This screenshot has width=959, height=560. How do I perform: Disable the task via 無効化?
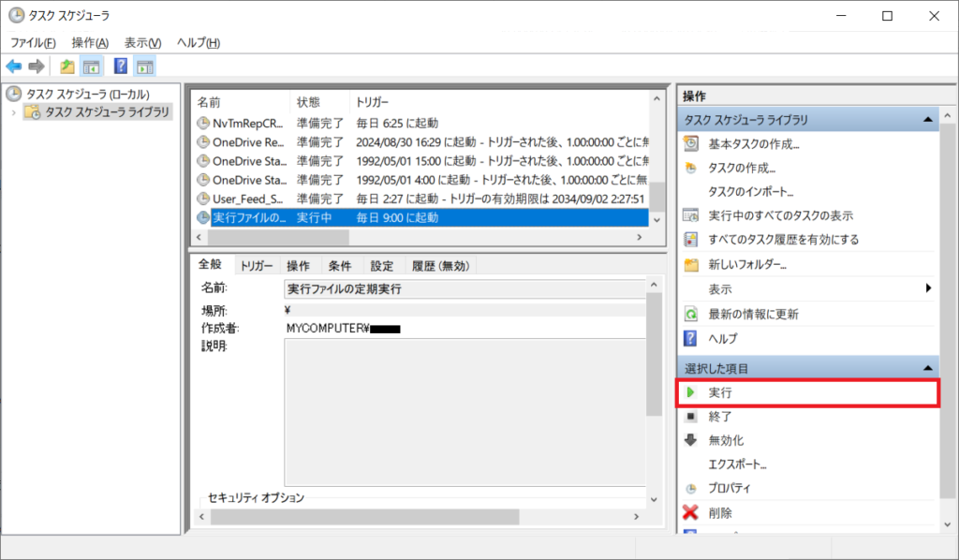pyautogui.click(x=726, y=440)
